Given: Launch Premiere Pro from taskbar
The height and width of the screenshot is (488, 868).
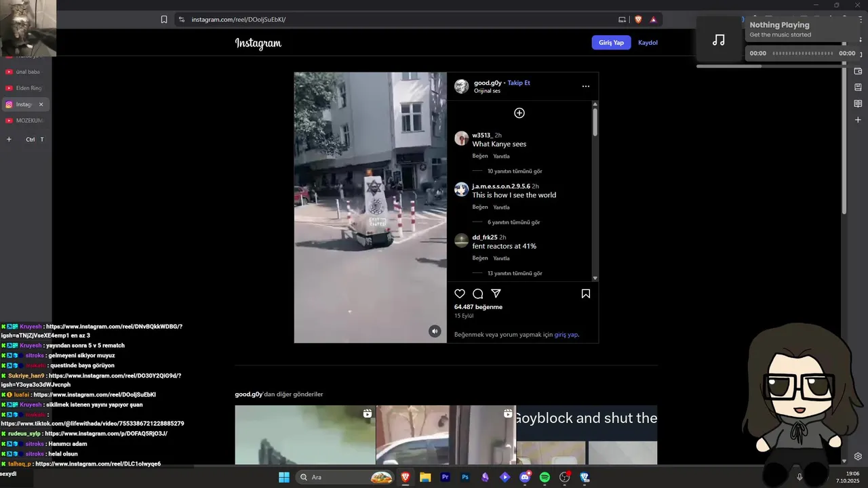Looking at the screenshot, I should click(x=446, y=477).
